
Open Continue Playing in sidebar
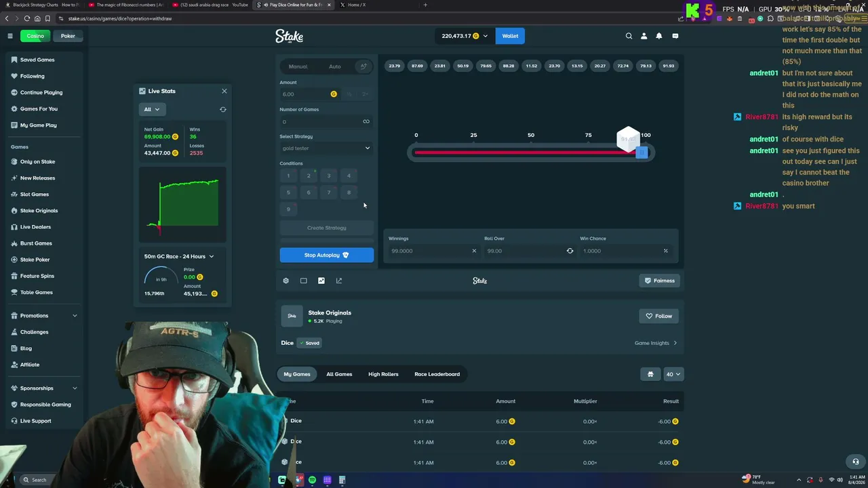(x=41, y=92)
